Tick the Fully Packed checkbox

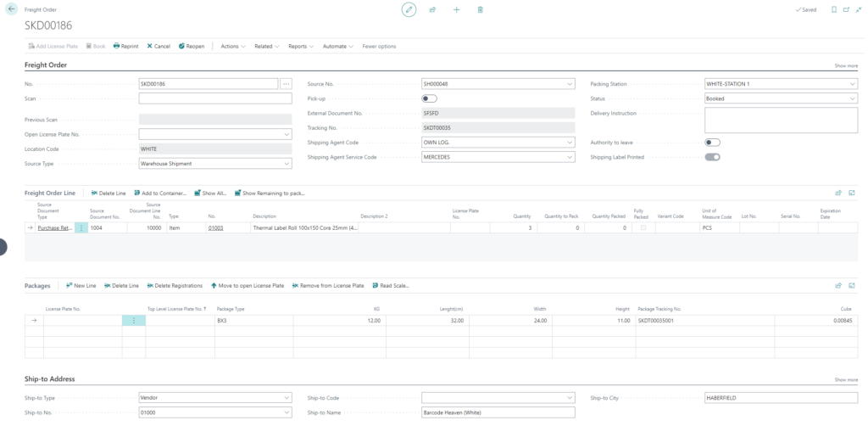click(643, 228)
